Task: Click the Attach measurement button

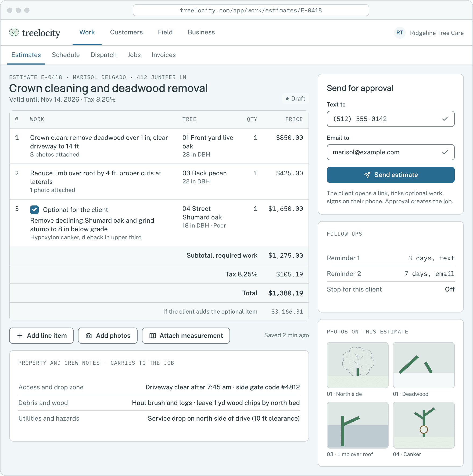Action: [x=186, y=336]
